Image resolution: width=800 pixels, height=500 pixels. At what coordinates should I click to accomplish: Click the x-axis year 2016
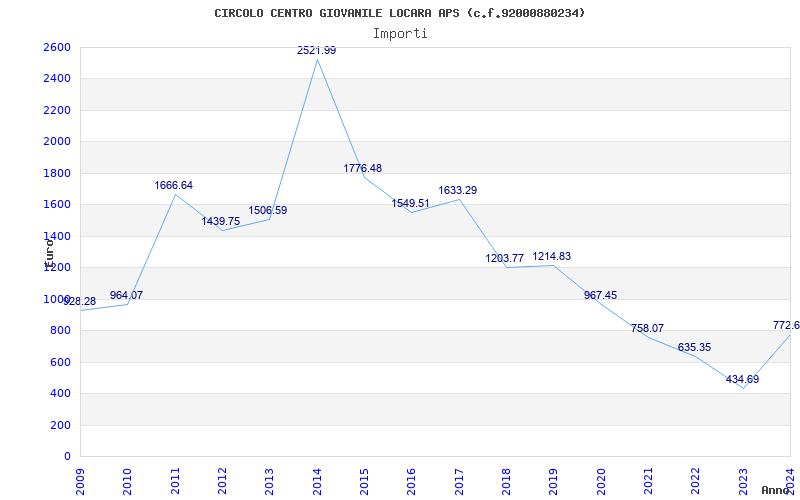[x=412, y=482]
